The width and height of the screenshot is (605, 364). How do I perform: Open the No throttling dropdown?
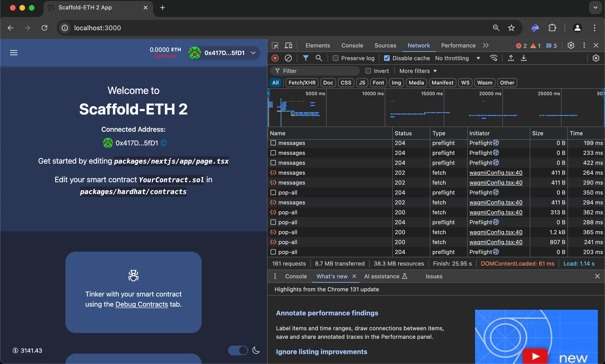click(458, 58)
